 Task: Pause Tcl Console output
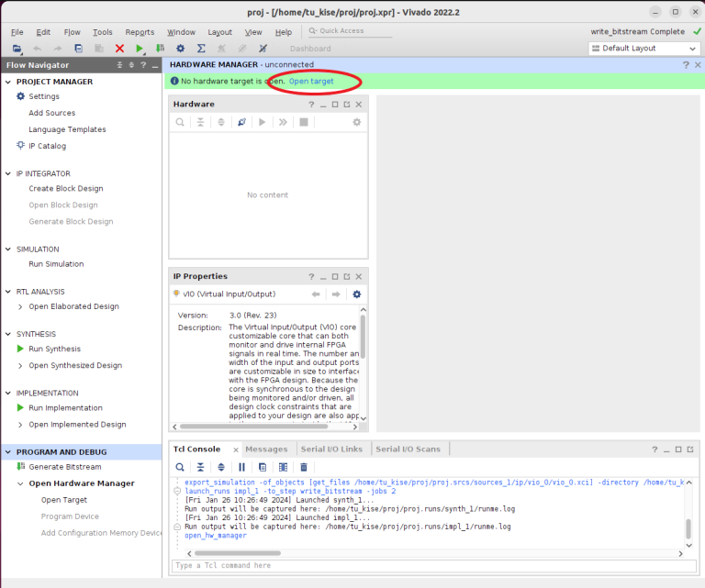pyautogui.click(x=242, y=467)
